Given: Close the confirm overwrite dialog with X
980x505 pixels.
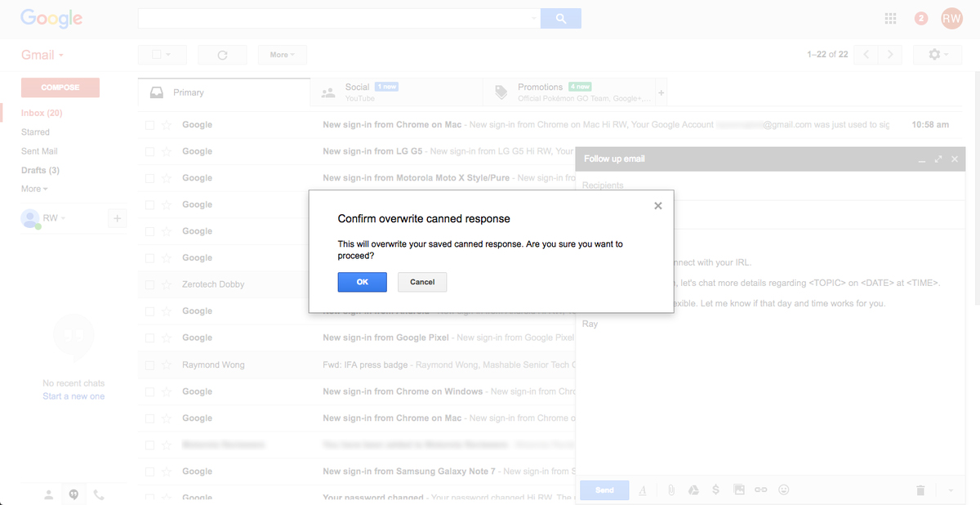Looking at the screenshot, I should 658,206.
